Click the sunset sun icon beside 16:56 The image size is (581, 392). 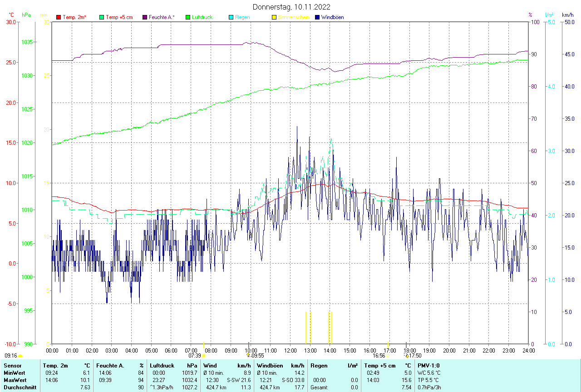tap(388, 356)
